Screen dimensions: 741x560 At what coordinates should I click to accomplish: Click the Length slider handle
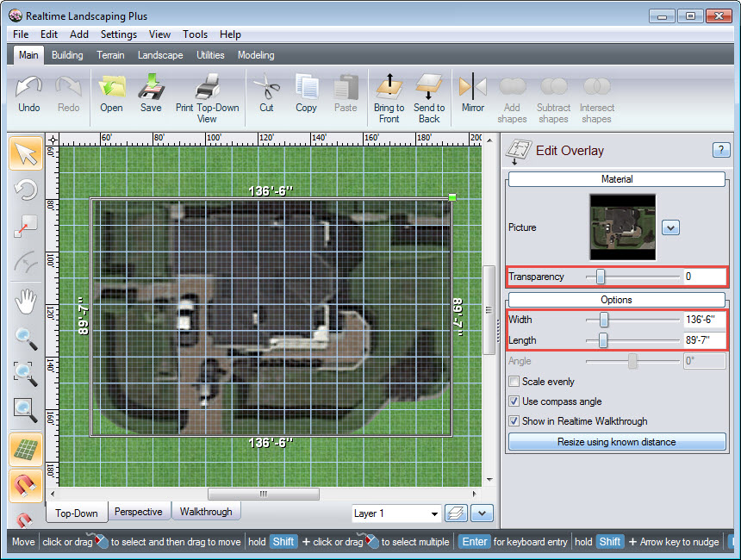click(603, 340)
